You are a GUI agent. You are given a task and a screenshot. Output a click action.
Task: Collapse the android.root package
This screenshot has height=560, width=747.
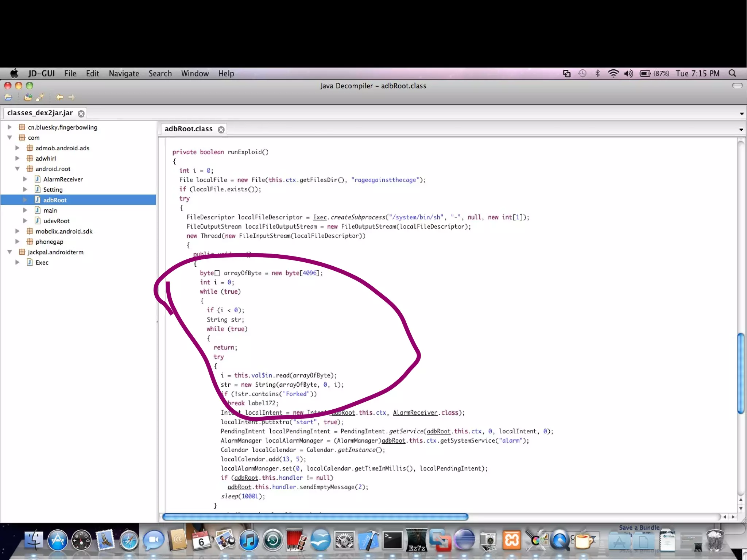[x=17, y=169]
